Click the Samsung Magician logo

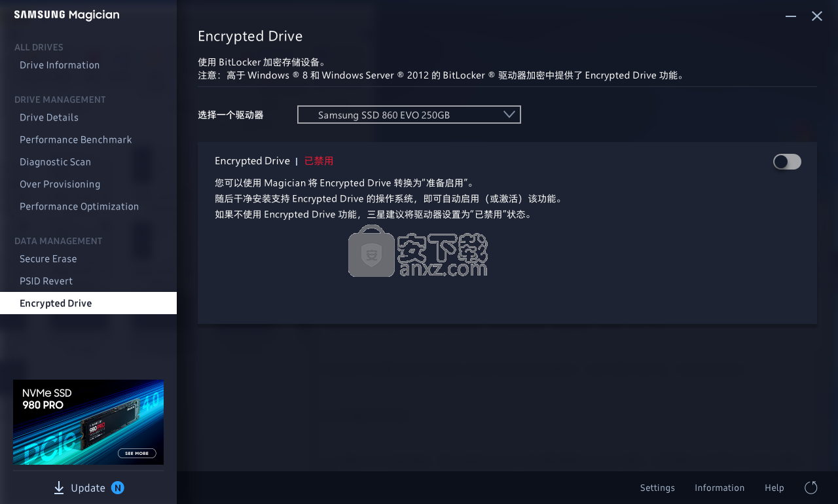coord(67,15)
